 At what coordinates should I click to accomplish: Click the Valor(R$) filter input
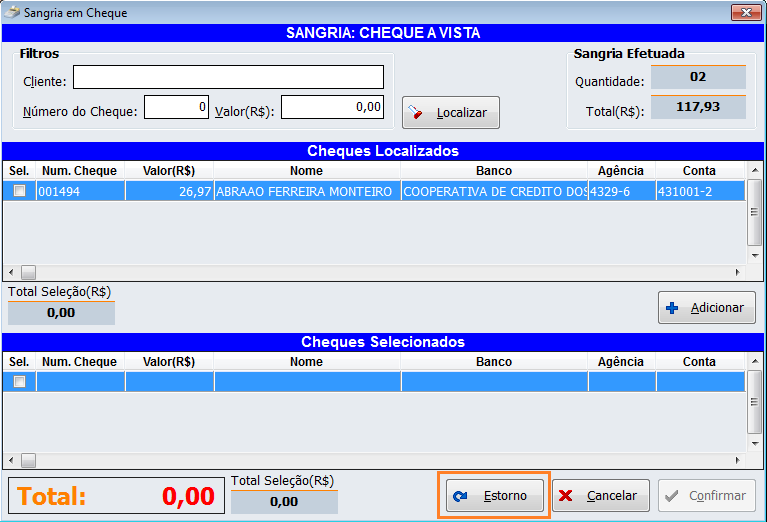[x=332, y=107]
